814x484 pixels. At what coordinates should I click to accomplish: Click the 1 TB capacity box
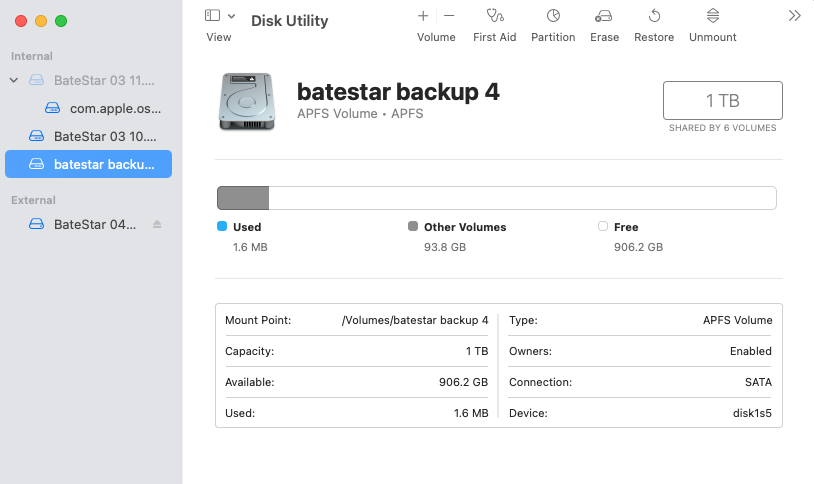click(x=723, y=100)
